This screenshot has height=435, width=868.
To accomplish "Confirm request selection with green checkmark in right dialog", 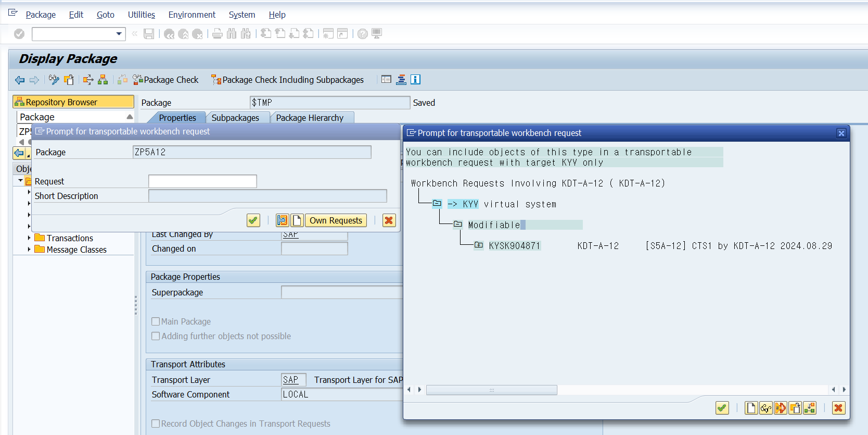I will coord(722,408).
